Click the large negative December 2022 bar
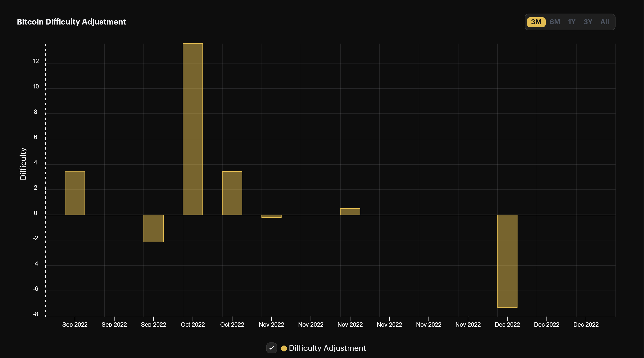The width and height of the screenshot is (644, 358). 507,261
